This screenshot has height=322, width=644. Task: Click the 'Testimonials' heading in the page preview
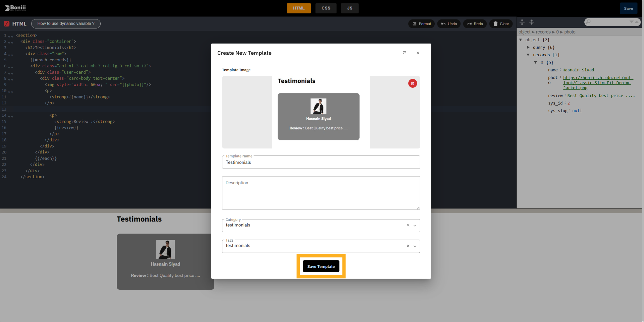tap(139, 219)
